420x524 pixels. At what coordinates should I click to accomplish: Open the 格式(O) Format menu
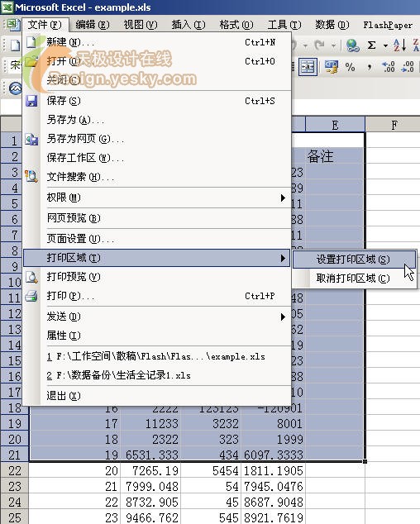pyautogui.click(x=236, y=25)
